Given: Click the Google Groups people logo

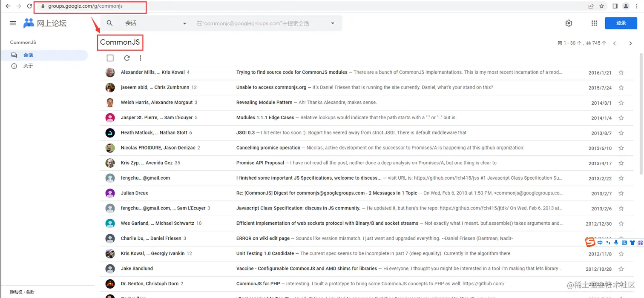Looking at the screenshot, I should (x=29, y=23).
